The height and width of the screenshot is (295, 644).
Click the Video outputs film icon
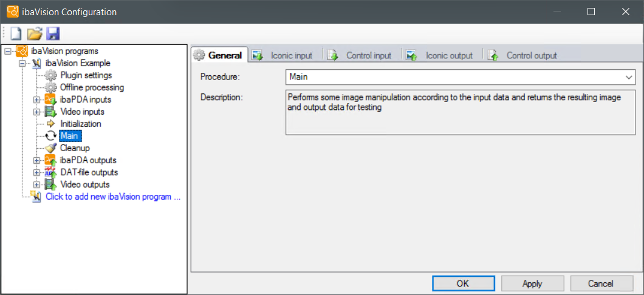(x=50, y=184)
